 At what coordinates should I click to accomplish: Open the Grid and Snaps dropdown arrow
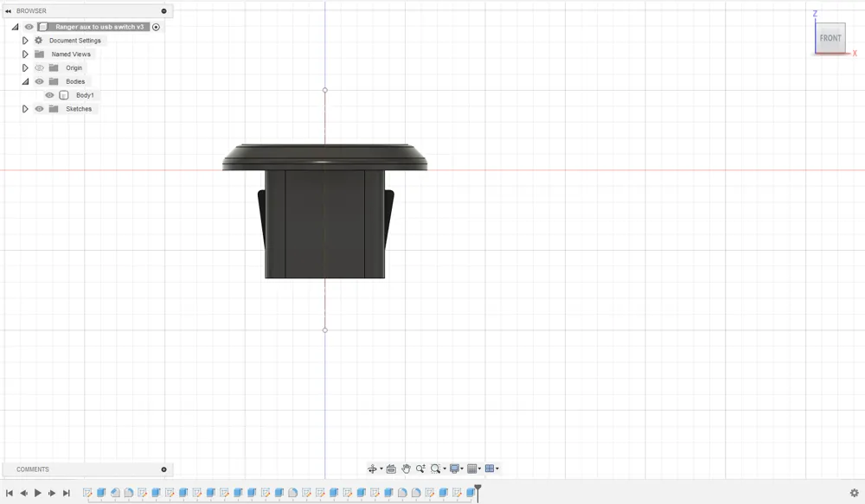point(479,469)
